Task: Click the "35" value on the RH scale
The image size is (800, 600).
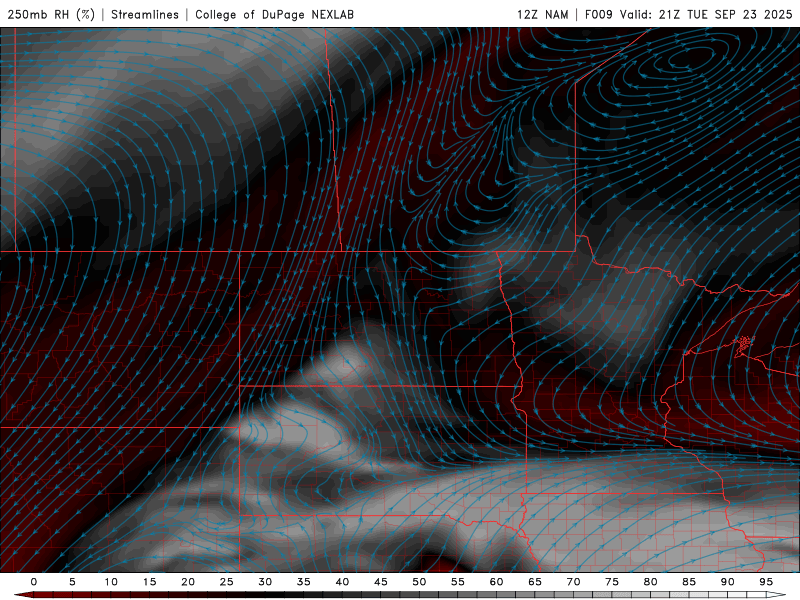Action: coord(304,582)
